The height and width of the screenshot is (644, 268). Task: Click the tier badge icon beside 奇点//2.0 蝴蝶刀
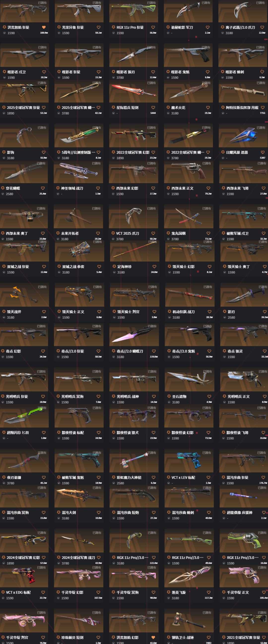(113, 351)
